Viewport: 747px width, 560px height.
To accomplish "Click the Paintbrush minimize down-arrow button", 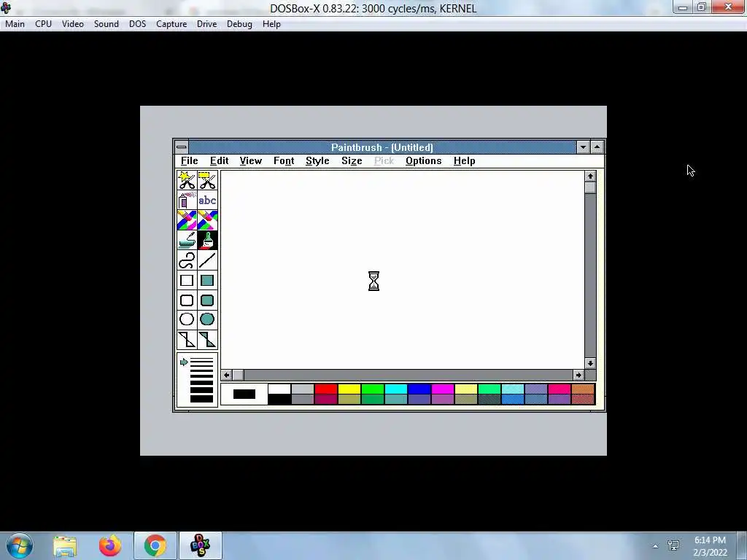I will point(583,147).
